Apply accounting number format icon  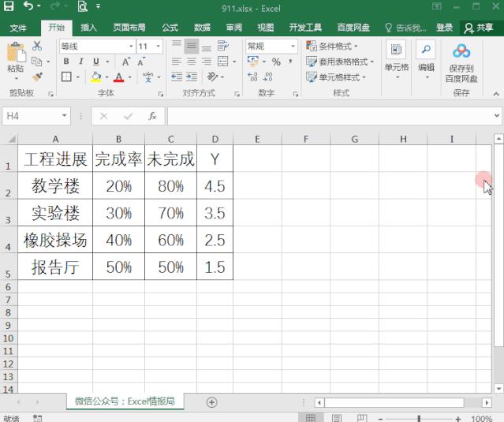(x=253, y=61)
